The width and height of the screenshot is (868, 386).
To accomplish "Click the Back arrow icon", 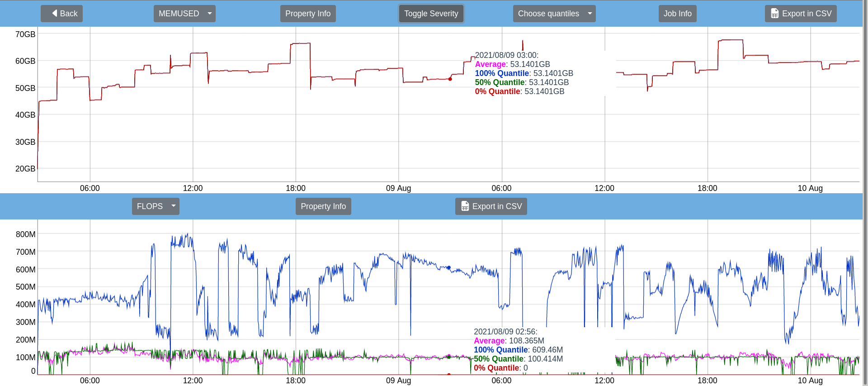I will pos(55,13).
